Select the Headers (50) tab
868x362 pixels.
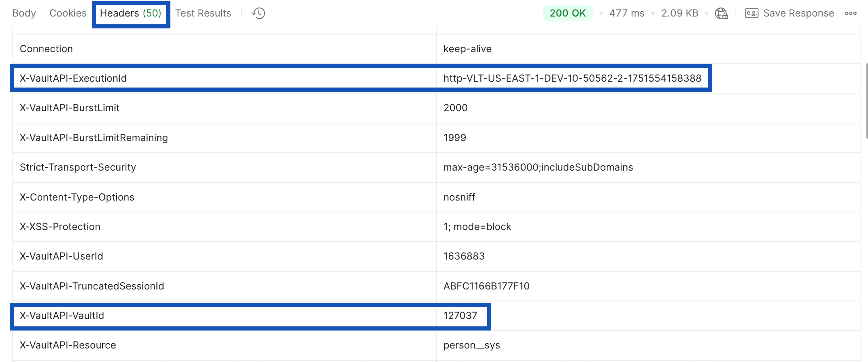pyautogui.click(x=131, y=13)
